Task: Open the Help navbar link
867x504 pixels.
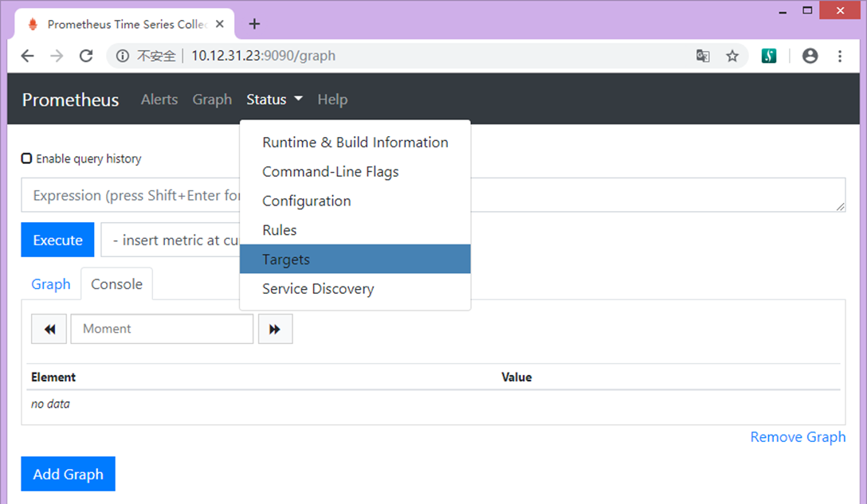Action: pos(332,100)
